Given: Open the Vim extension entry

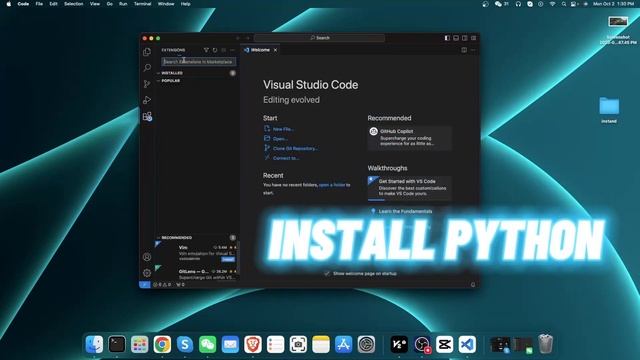Looking at the screenshot, I should [x=197, y=253].
